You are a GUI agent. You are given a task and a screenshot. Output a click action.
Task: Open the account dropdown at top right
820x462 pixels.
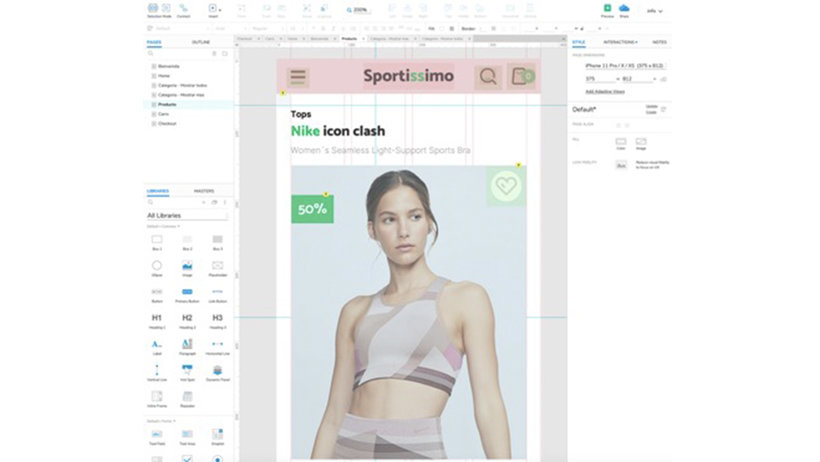654,11
